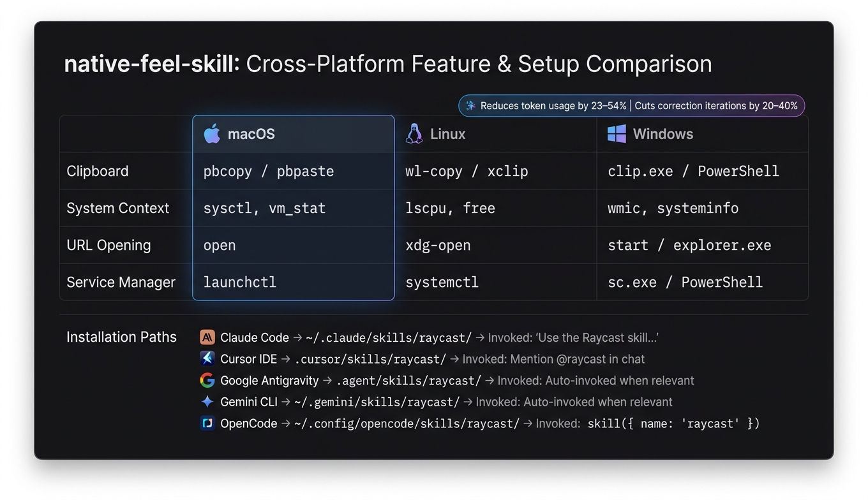Viewport: 868px width, 500px height.
Task: Click the Cursor IDE icon
Action: [x=207, y=358]
